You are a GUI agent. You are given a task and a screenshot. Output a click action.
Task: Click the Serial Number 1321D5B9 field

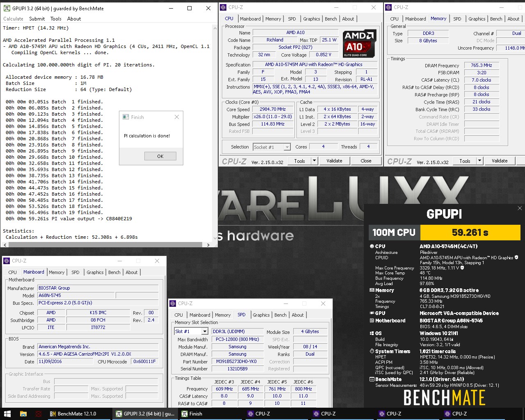(237, 369)
